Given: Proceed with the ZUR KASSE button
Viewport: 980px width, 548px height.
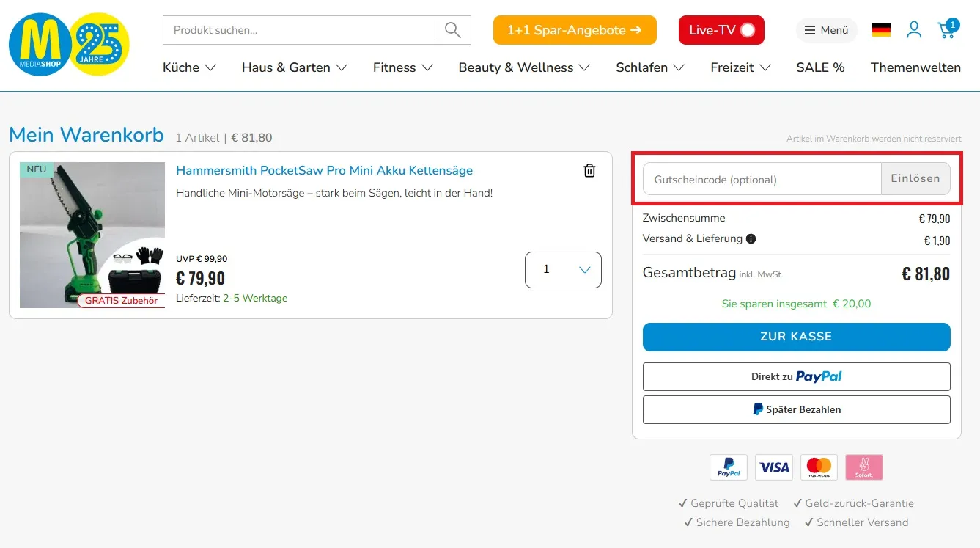Looking at the screenshot, I should click(x=796, y=337).
